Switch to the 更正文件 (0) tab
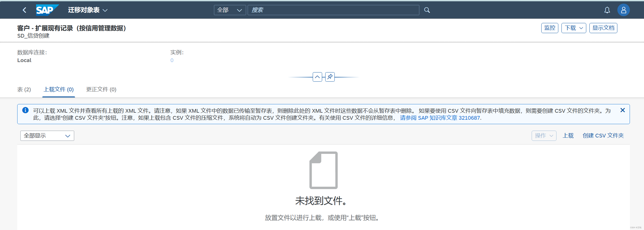Image resolution: width=644 pixels, height=230 pixels. pyautogui.click(x=101, y=89)
